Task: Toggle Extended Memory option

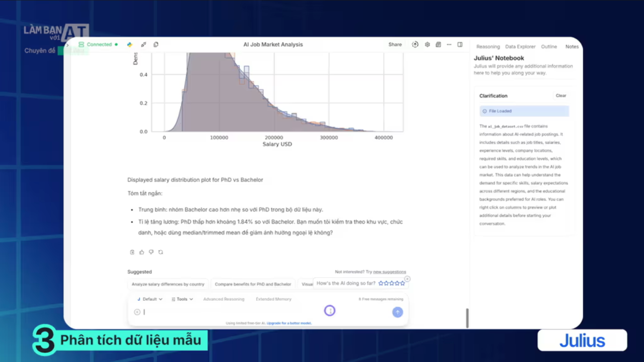Action: tap(273, 299)
